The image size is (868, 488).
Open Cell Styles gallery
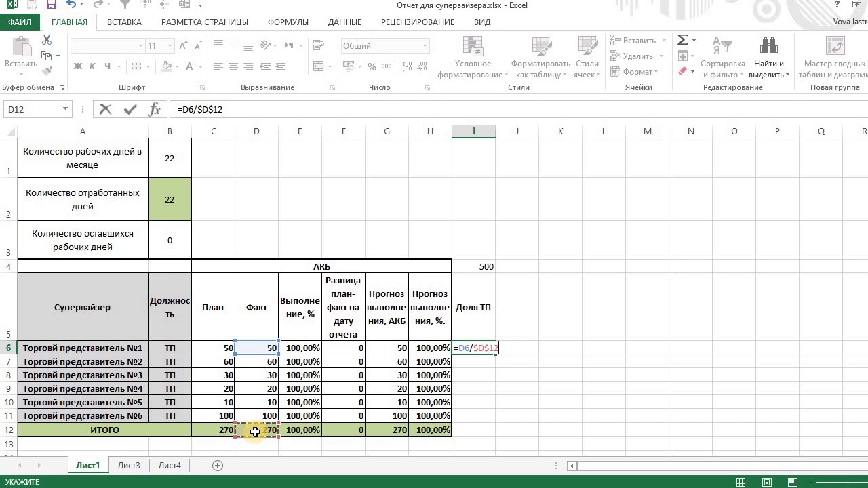click(587, 58)
